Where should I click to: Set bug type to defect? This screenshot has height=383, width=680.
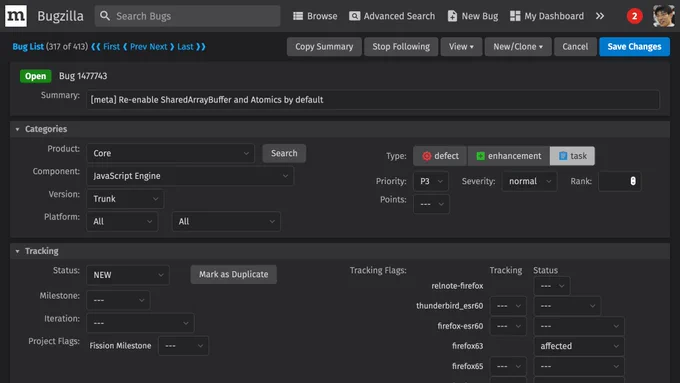click(440, 156)
